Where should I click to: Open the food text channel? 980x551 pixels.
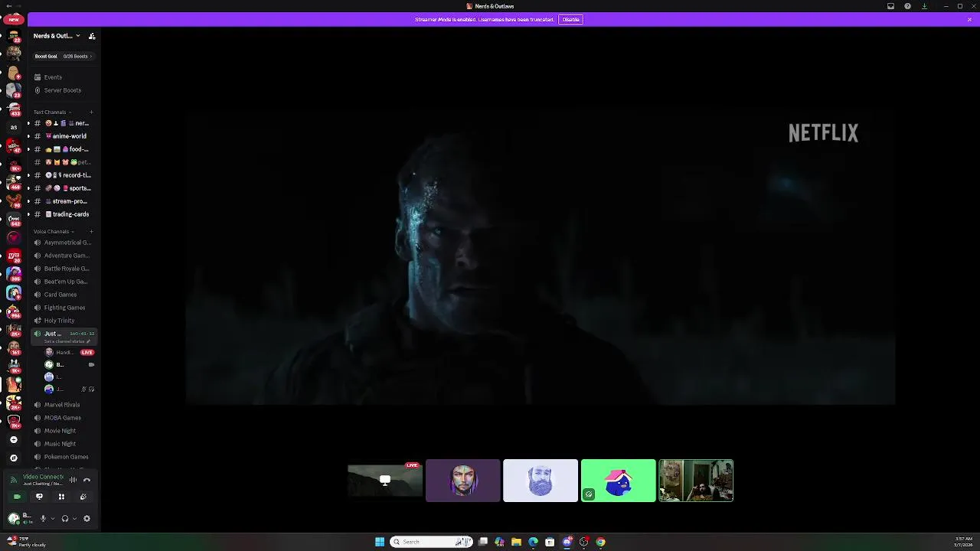pyautogui.click(x=64, y=149)
